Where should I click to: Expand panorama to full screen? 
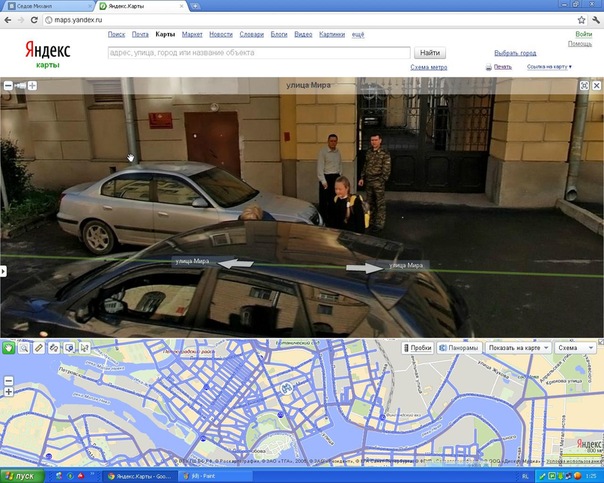[584, 86]
